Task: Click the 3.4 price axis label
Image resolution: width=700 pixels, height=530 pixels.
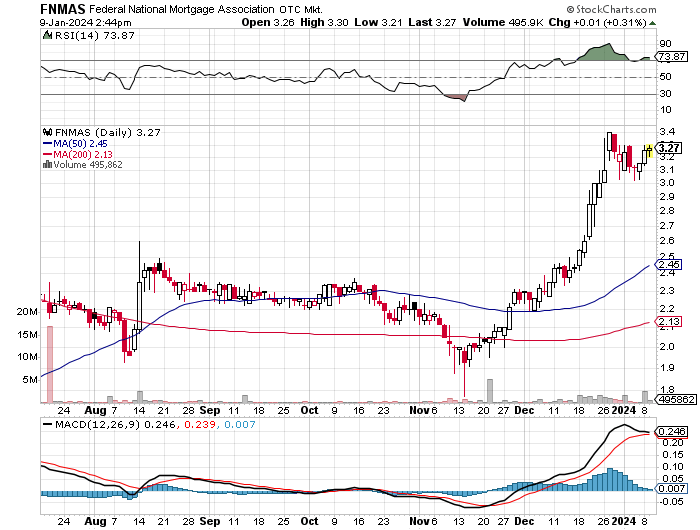Action: [667, 132]
